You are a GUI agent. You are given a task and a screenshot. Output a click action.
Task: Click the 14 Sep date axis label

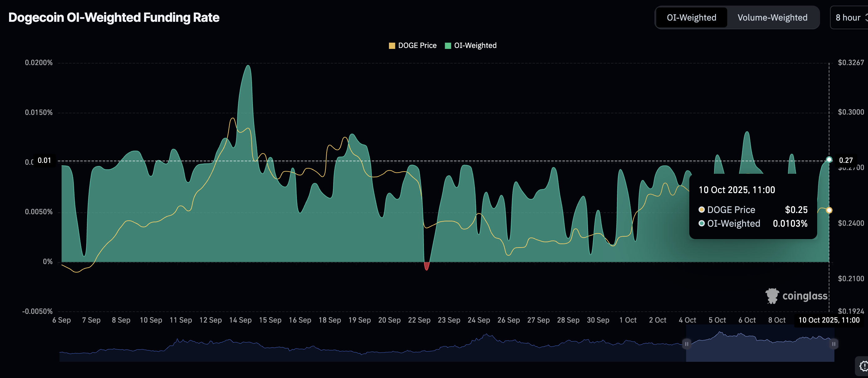click(240, 320)
